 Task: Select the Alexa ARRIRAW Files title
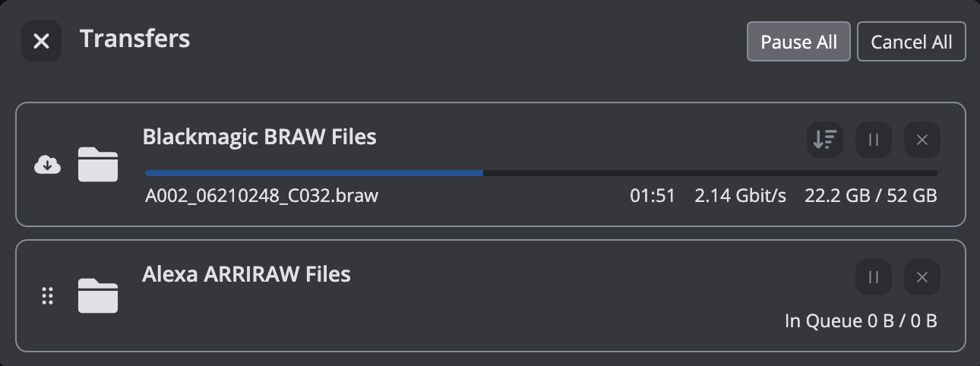(246, 273)
